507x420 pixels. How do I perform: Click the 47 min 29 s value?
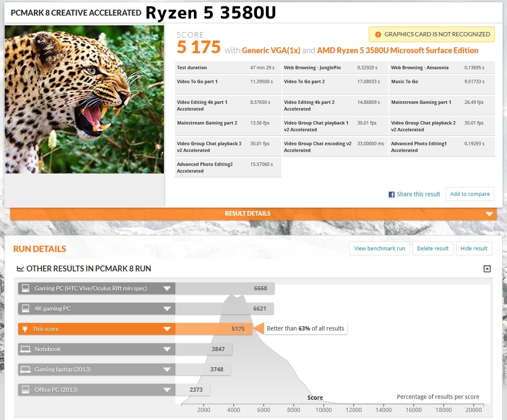click(262, 68)
